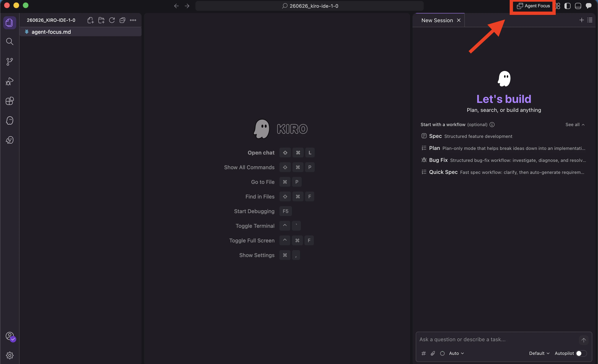Choose the Quick Spec workflow
The width and height of the screenshot is (598, 364).
coord(504,172)
